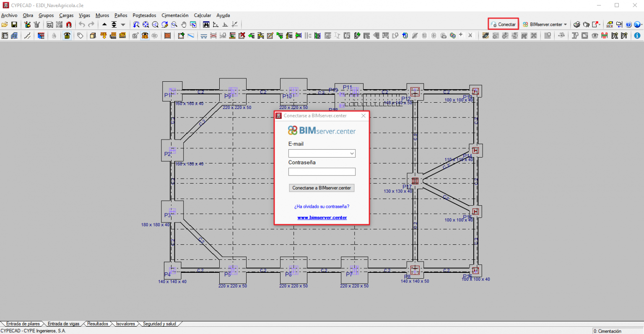Open the forgotten password link
This screenshot has height=334, width=644.
click(321, 206)
